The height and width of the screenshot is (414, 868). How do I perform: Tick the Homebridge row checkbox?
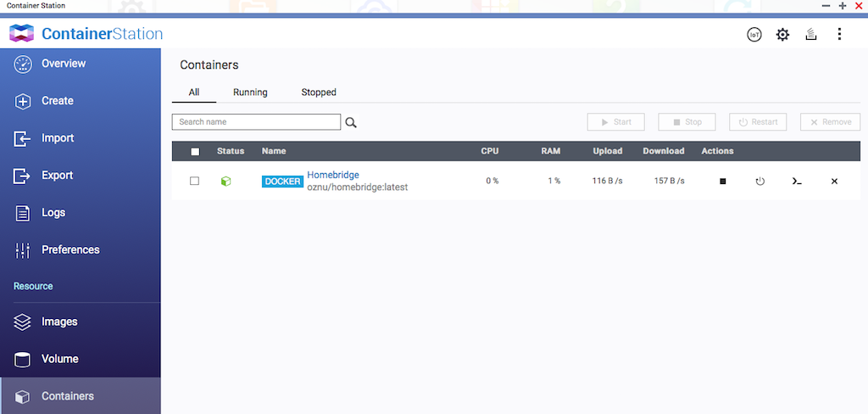[195, 181]
